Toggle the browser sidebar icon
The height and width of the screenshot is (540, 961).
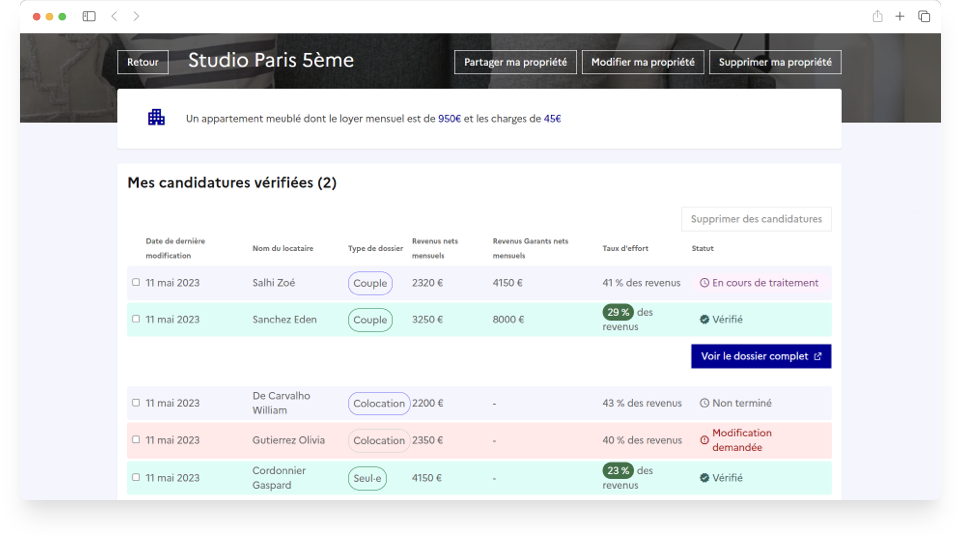click(89, 16)
